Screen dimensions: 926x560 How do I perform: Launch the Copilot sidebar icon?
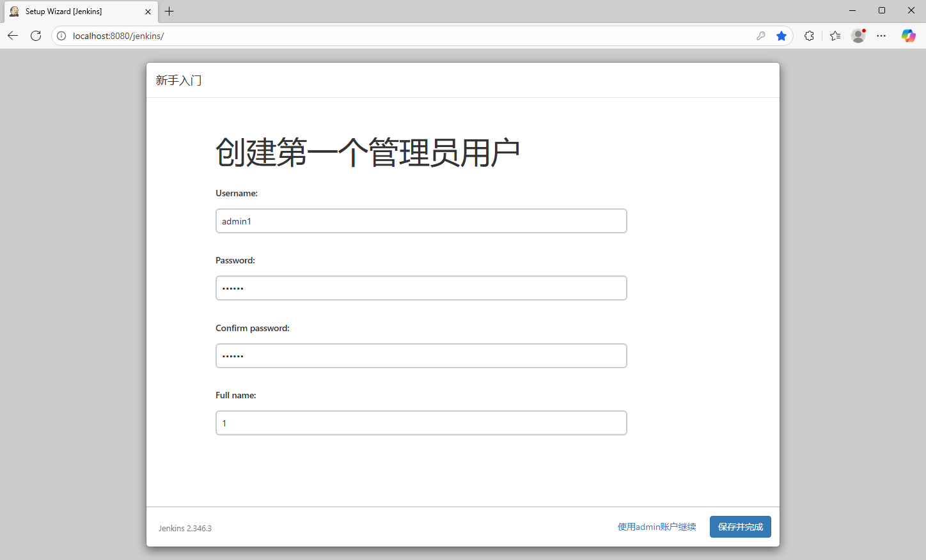point(909,36)
